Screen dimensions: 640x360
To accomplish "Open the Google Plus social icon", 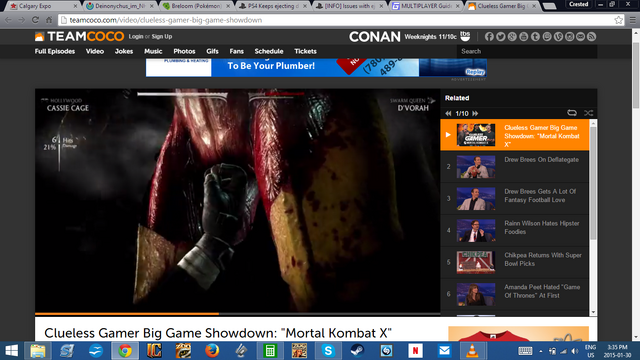I will coord(512,37).
